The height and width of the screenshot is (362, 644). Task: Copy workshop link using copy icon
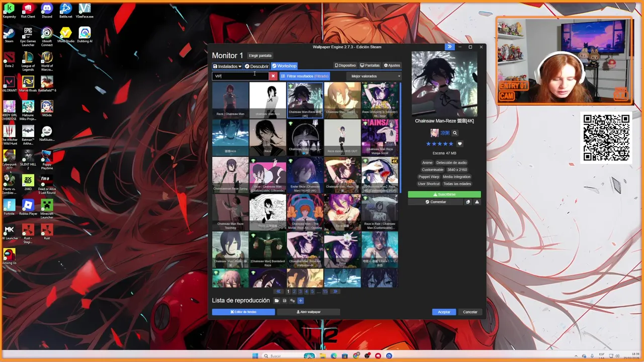468,202
